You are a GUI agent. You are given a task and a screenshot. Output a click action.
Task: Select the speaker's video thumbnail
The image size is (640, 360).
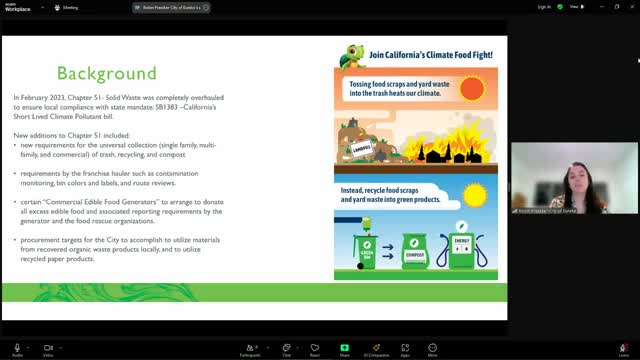tap(574, 178)
